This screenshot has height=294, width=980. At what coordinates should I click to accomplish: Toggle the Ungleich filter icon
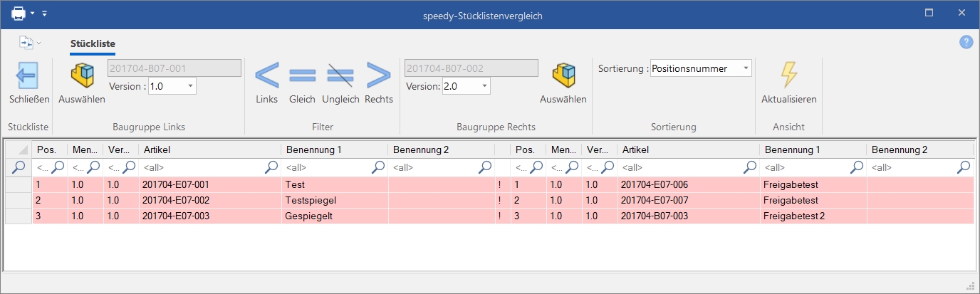340,75
